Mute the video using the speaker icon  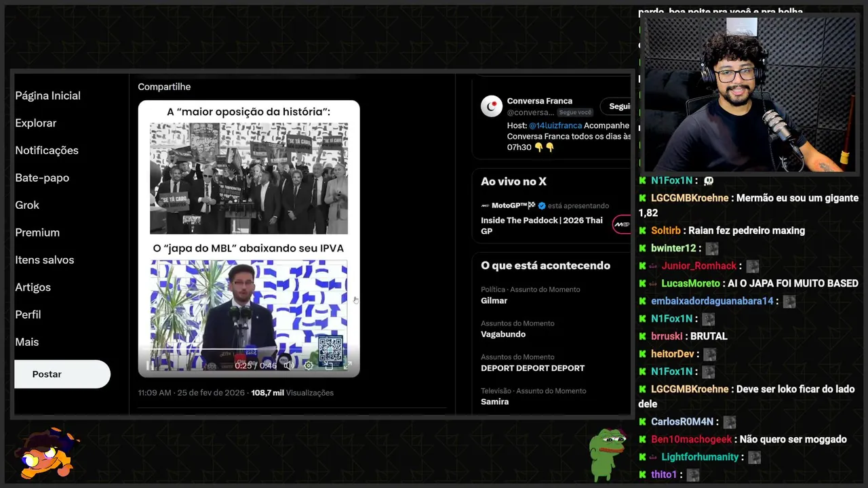click(288, 365)
